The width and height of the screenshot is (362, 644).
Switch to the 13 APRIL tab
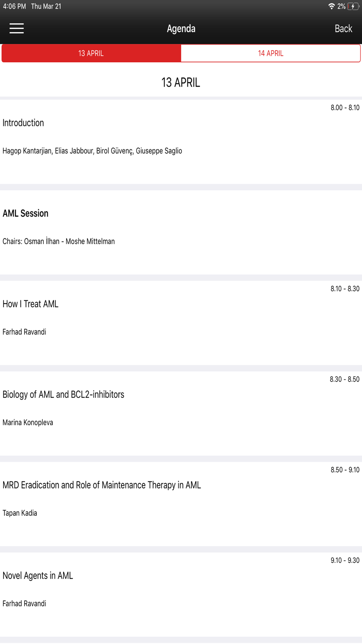(x=91, y=53)
